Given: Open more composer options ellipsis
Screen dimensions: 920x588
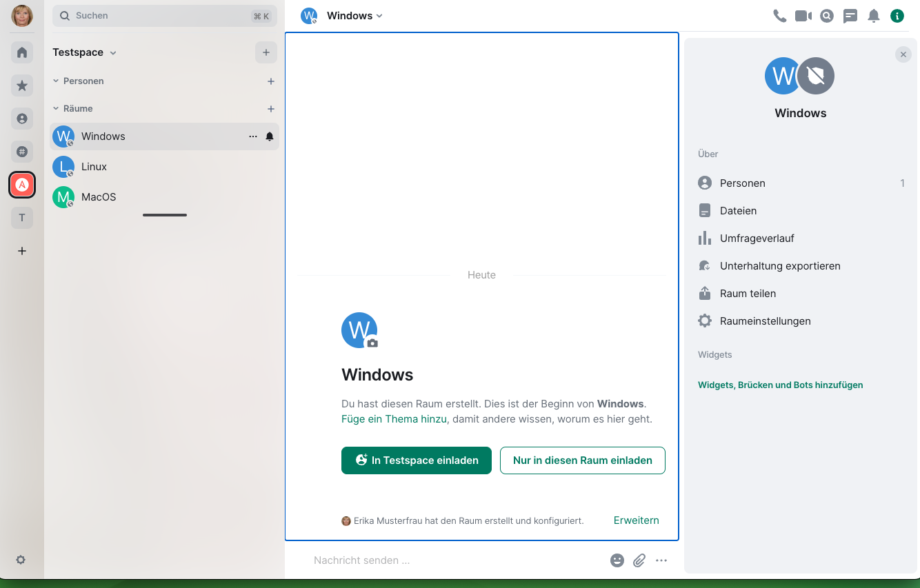Looking at the screenshot, I should pos(661,560).
